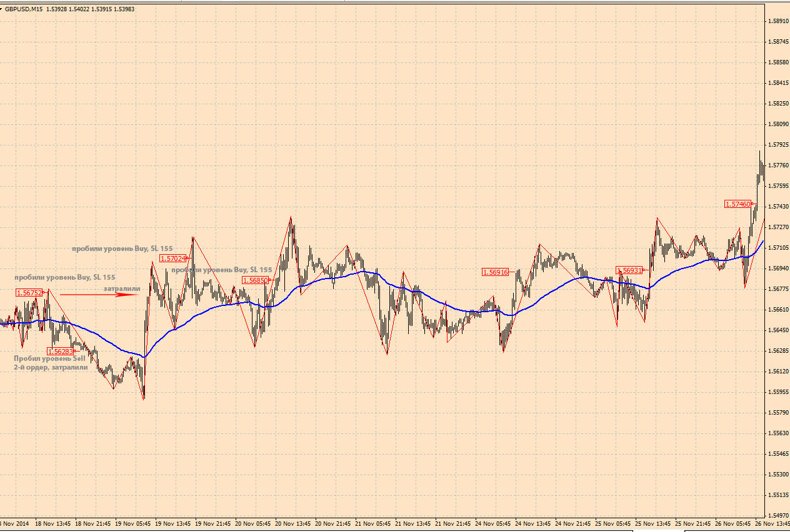The image size is (790, 532).
Task: Click 1.58745 on the price scale
Action: click(x=777, y=41)
